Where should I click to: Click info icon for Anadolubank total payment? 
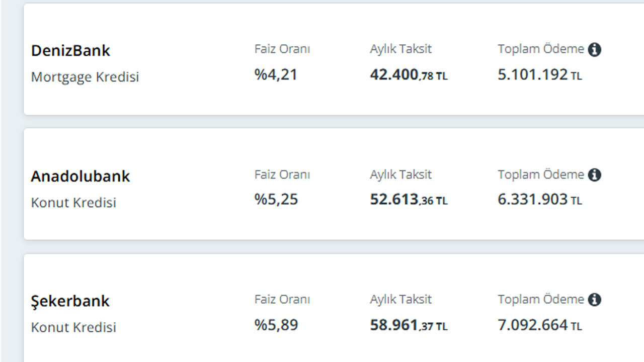point(594,174)
